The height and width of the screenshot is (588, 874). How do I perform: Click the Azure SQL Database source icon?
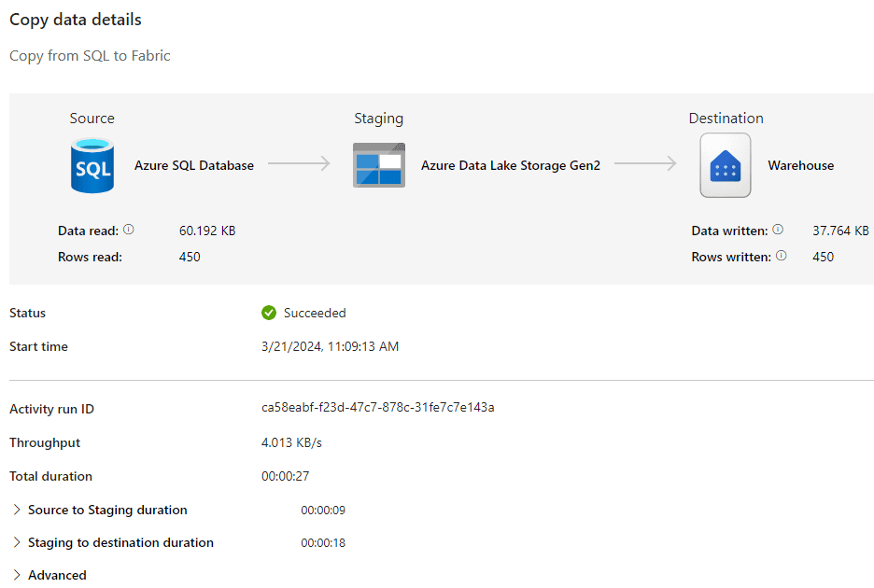(x=92, y=165)
